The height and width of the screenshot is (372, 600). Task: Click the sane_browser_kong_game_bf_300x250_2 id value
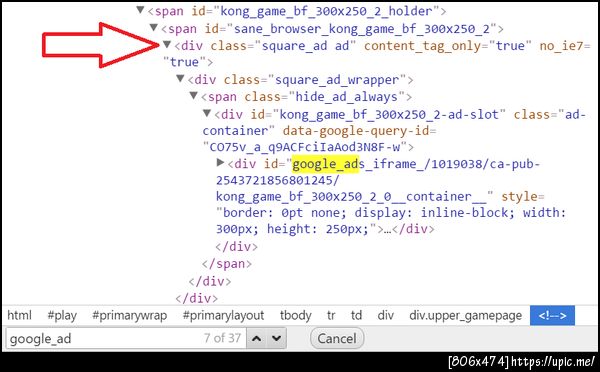click(362, 29)
